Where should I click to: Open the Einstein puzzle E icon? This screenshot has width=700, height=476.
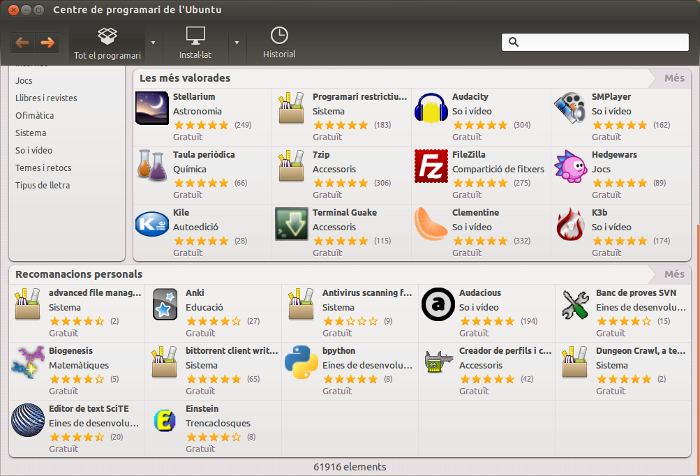tap(165, 421)
